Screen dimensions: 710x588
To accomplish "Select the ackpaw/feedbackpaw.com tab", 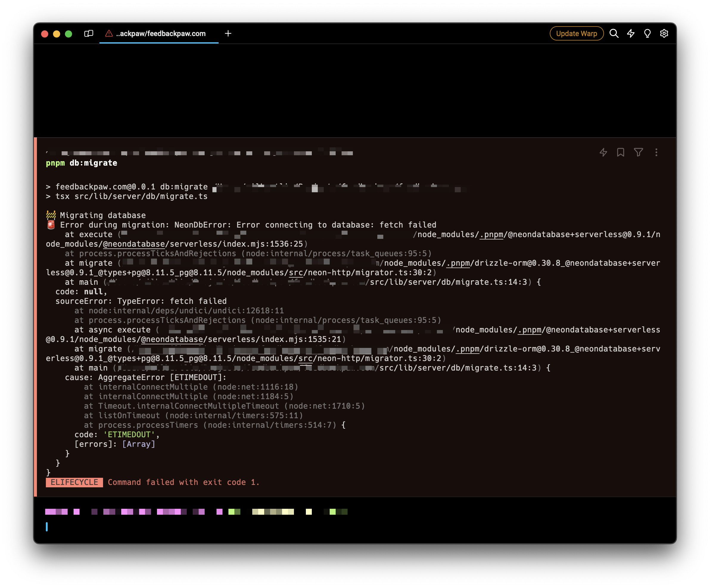I will [161, 33].
